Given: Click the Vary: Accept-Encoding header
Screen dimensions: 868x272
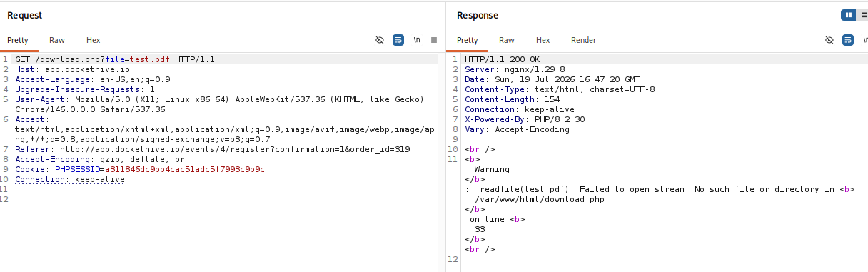Looking at the screenshot, I should coord(518,129).
